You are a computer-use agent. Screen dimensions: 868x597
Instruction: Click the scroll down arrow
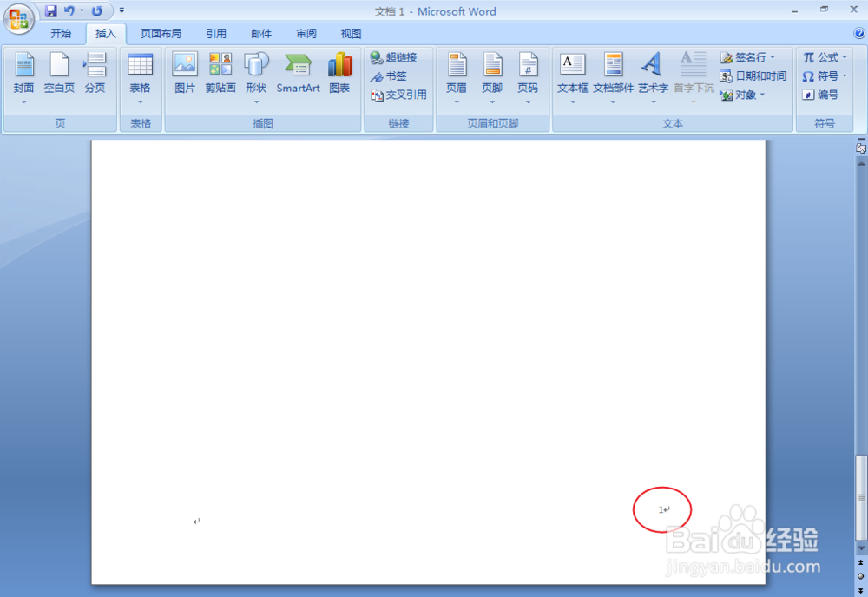pos(861,548)
